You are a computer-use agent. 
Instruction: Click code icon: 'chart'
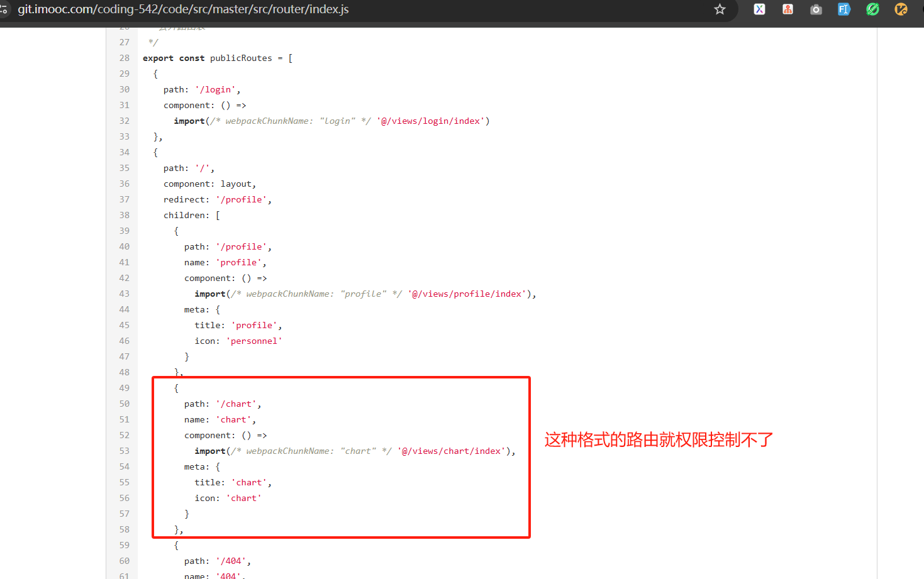pyautogui.click(x=228, y=498)
